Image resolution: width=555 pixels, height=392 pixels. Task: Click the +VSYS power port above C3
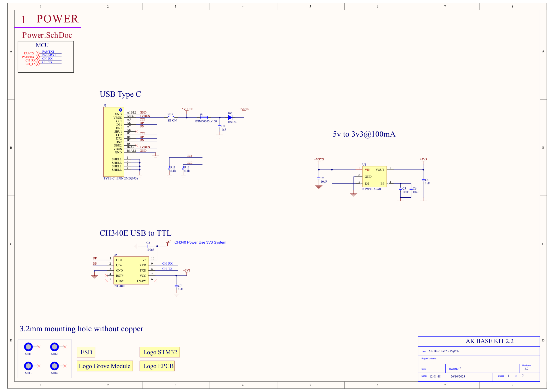(319, 161)
